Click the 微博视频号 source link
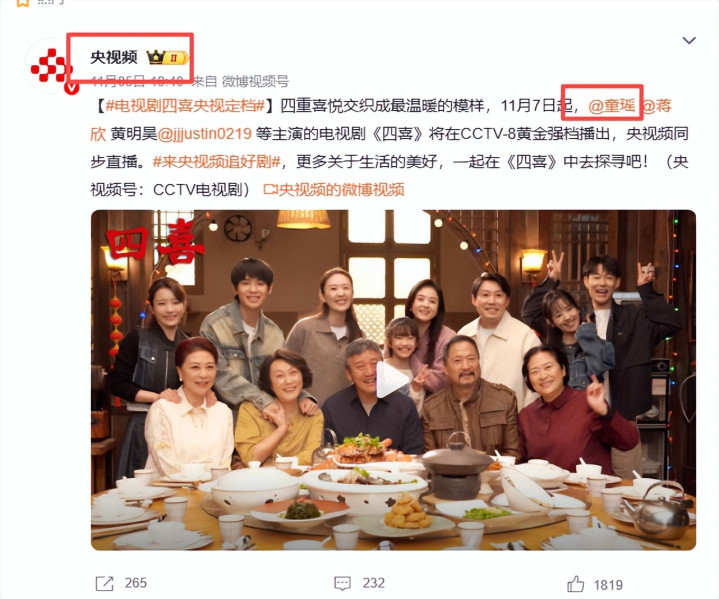The width and height of the screenshot is (719, 599). 255,82
